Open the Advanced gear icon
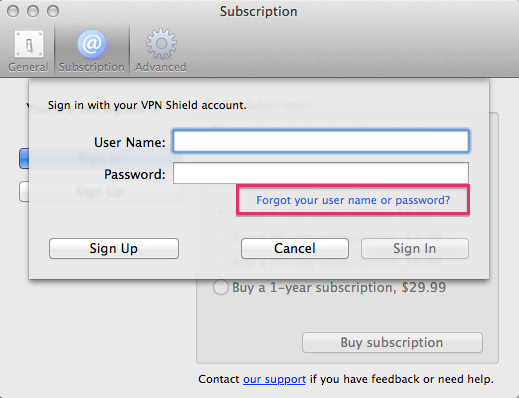 tap(161, 44)
